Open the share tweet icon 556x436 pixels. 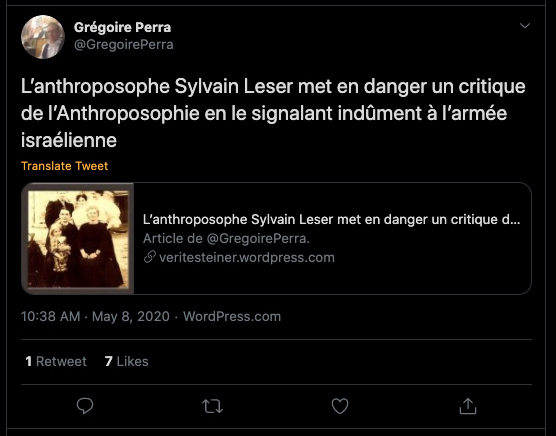tap(468, 406)
